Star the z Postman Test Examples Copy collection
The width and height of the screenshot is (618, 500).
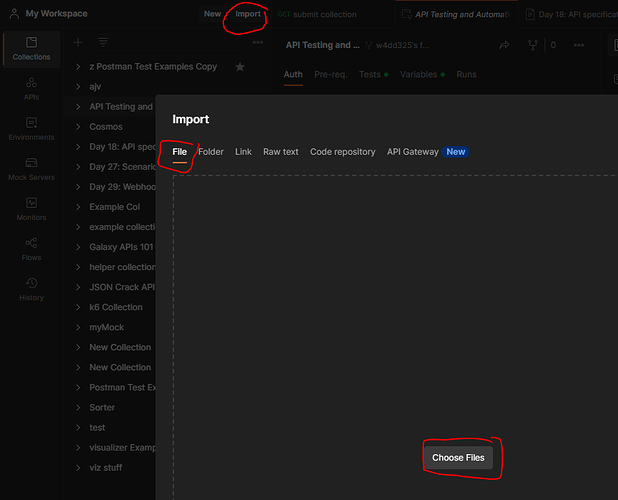pyautogui.click(x=240, y=67)
